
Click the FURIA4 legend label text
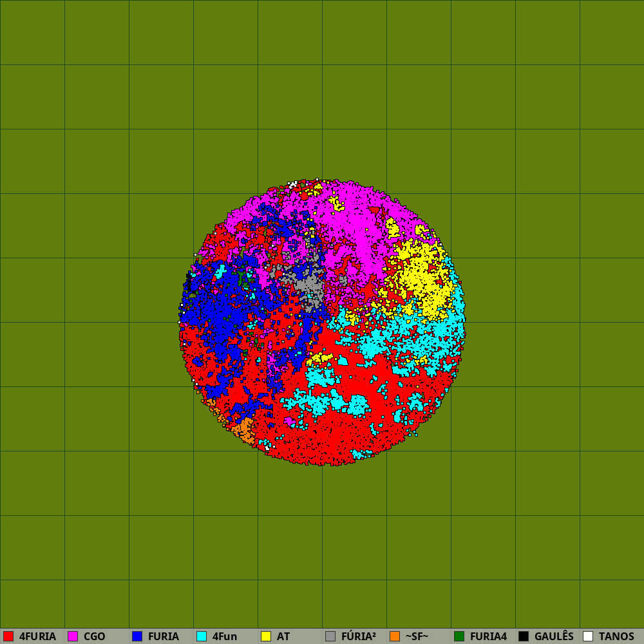tap(488, 636)
